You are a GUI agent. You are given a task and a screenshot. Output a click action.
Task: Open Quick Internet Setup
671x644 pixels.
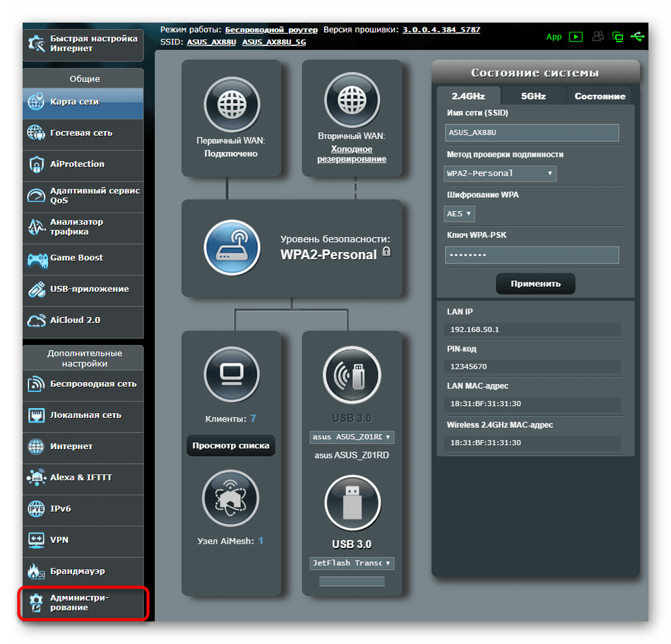click(x=83, y=44)
